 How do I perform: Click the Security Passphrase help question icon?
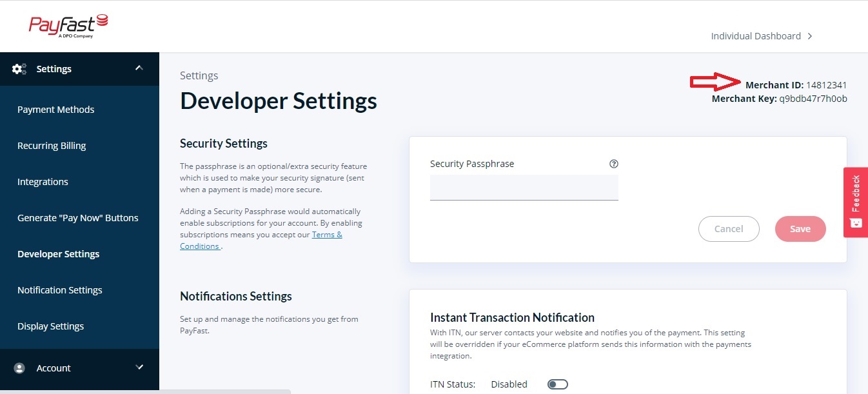(614, 164)
